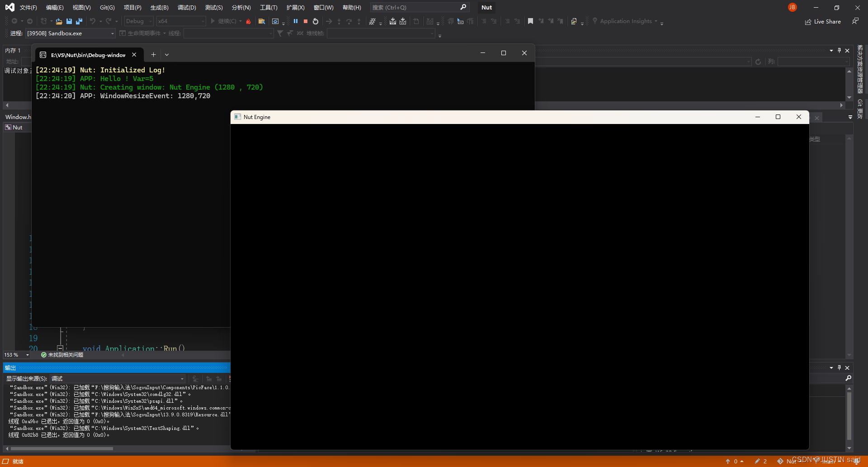Open the console tab dropdown chevron

[167, 55]
